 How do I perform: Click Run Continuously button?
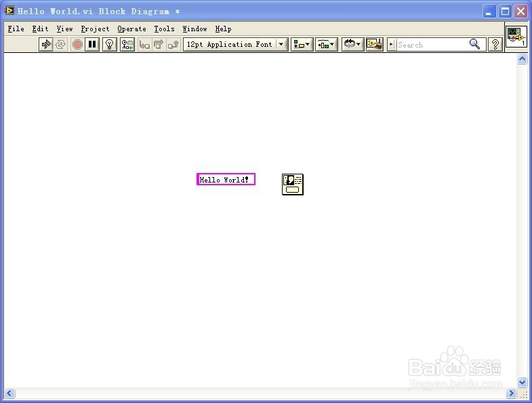(60, 45)
